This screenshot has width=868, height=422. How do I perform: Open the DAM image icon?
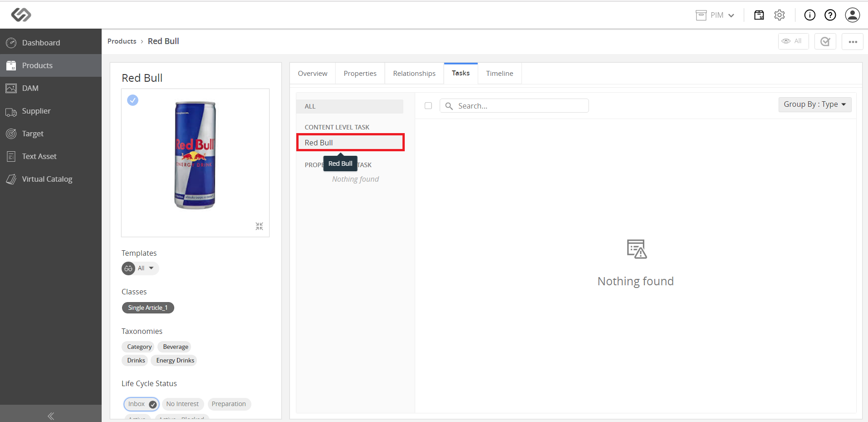click(x=11, y=88)
